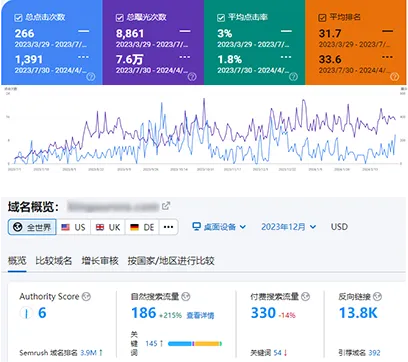This screenshot has width=408, height=362.
Task: Switch to 比较域名 tab
Action: click(x=54, y=261)
